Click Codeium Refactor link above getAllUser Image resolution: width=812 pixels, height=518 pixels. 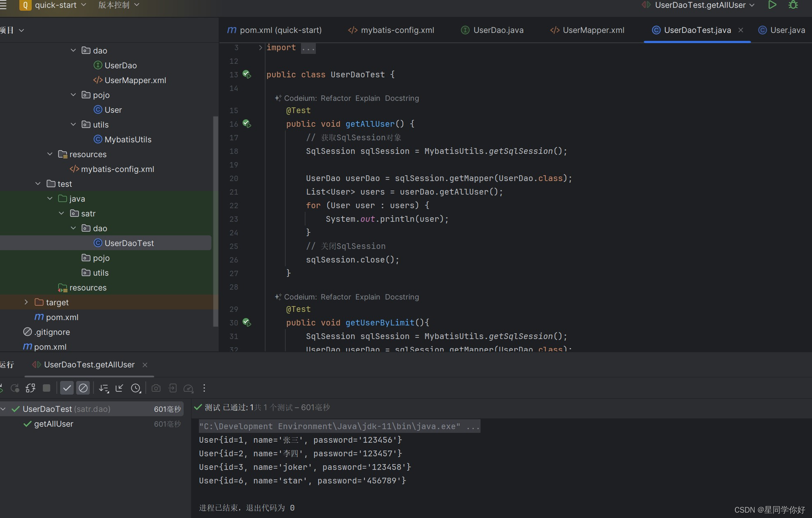336,98
